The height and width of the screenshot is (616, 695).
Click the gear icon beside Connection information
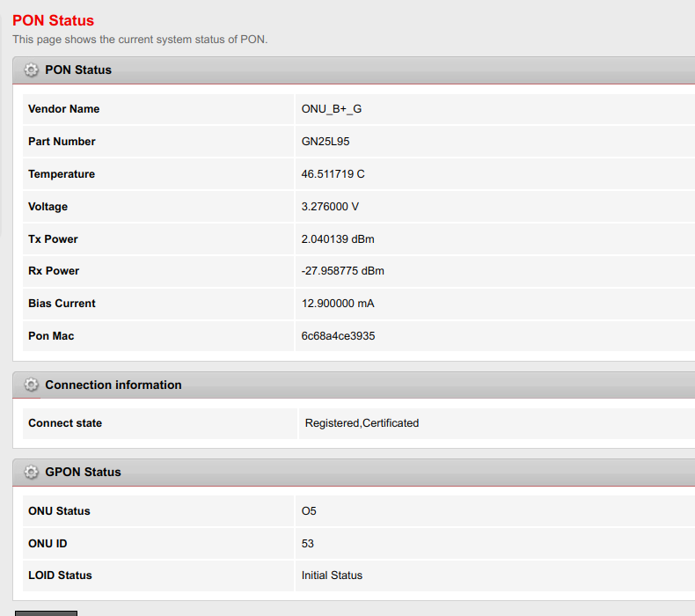[x=31, y=385]
